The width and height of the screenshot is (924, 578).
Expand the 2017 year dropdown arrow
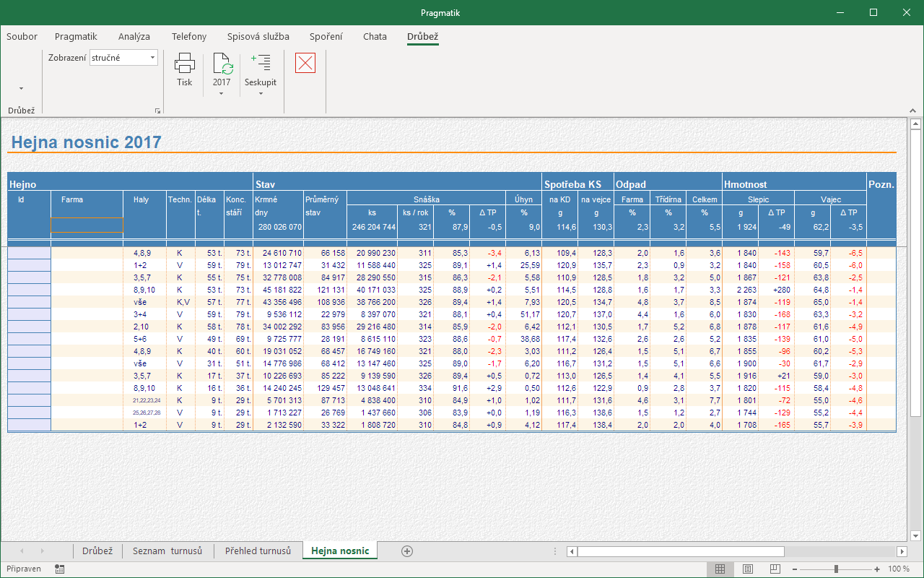click(222, 94)
